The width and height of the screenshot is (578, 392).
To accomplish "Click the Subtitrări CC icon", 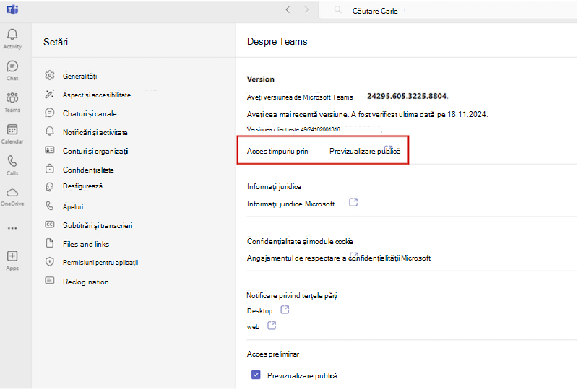I will click(x=50, y=225).
